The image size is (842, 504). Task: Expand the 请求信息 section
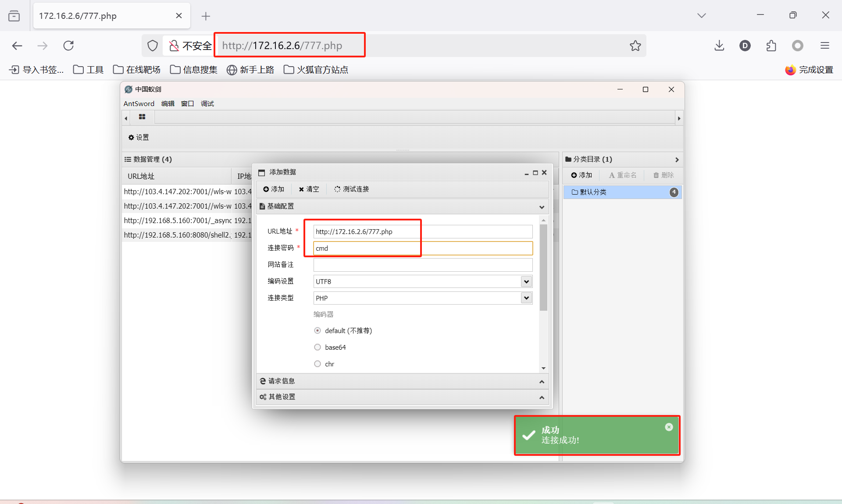tap(542, 382)
